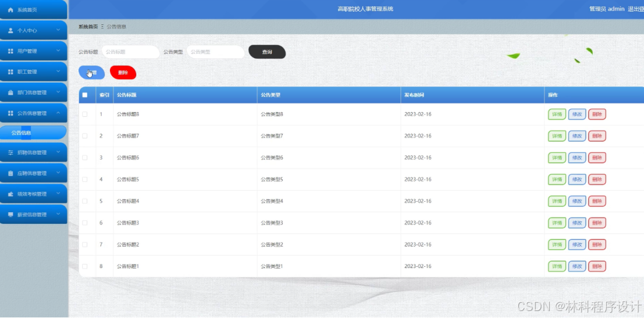Screen dimensions: 644x318
Task: Click the grid icon beside 公告信息管理
Action: 10,113
